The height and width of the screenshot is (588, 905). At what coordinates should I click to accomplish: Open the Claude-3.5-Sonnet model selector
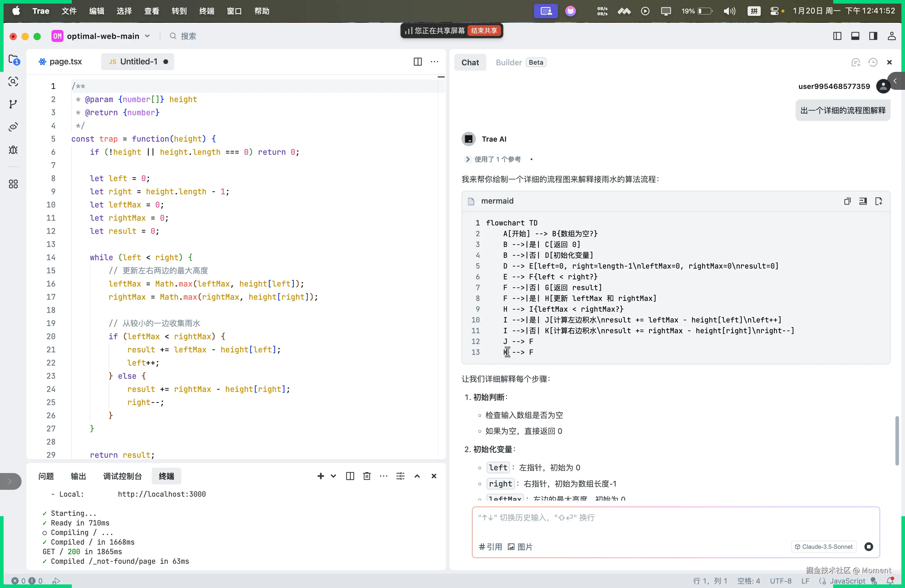[x=824, y=547]
